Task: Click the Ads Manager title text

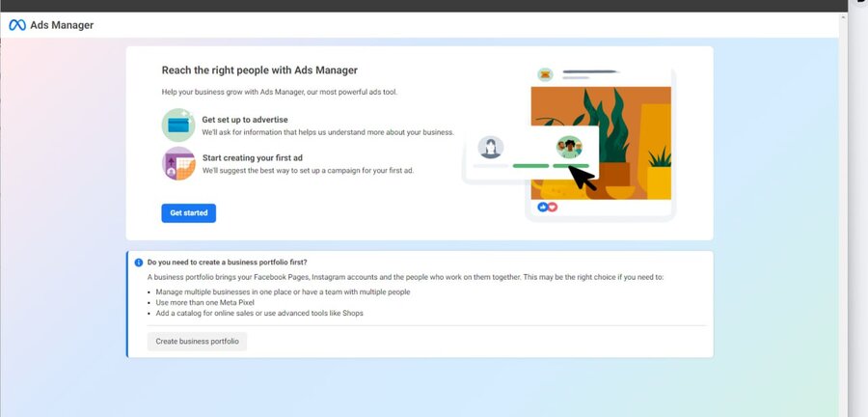Action: coord(62,25)
